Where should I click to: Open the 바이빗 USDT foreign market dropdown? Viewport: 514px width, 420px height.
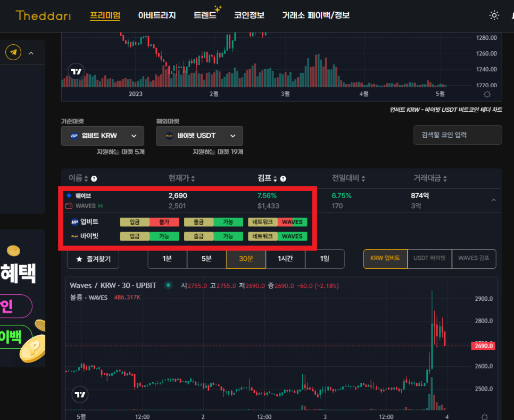(200, 136)
